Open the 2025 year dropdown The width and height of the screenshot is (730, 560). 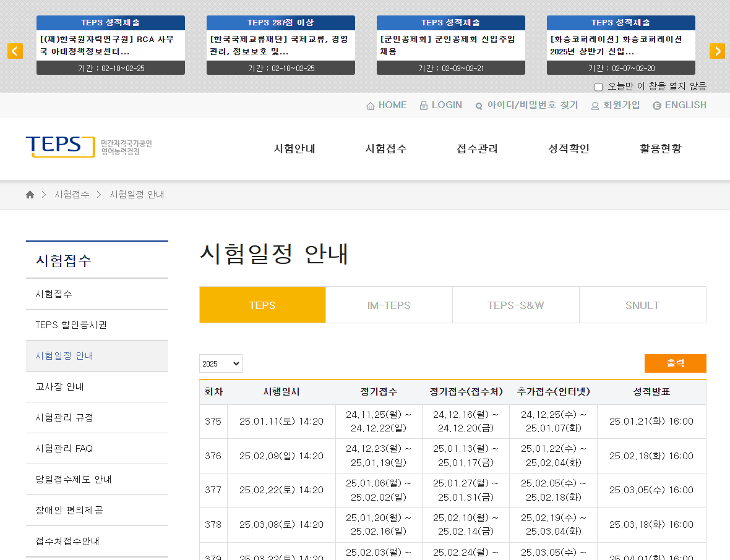[221, 363]
